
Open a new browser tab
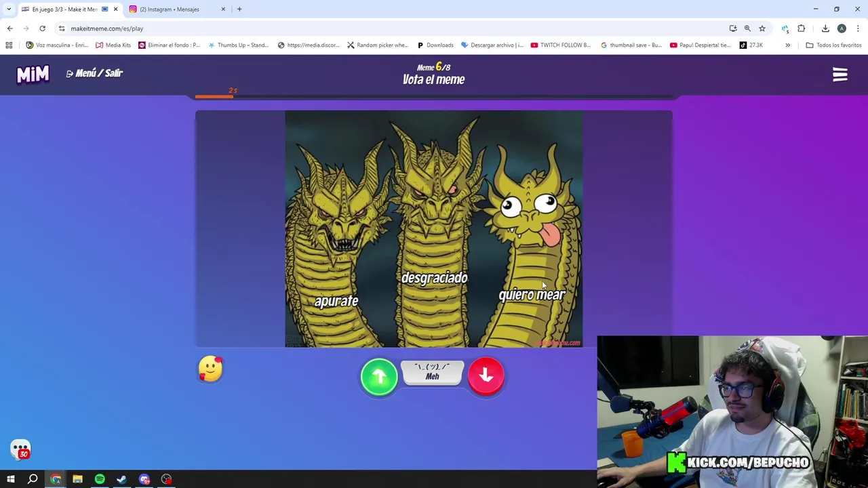[239, 9]
